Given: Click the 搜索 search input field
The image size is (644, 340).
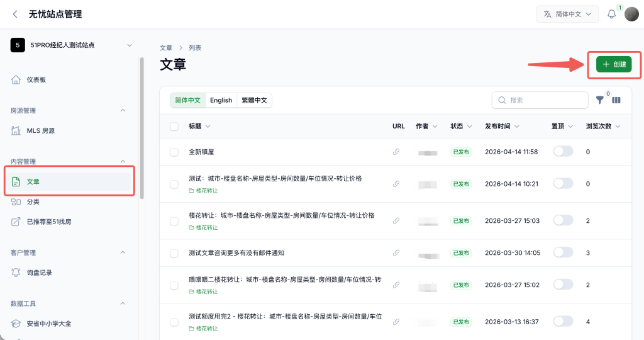Looking at the screenshot, I should point(540,100).
